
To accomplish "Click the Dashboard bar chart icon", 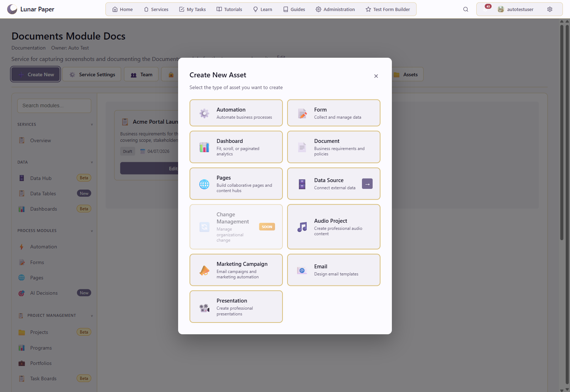I will pos(204,147).
